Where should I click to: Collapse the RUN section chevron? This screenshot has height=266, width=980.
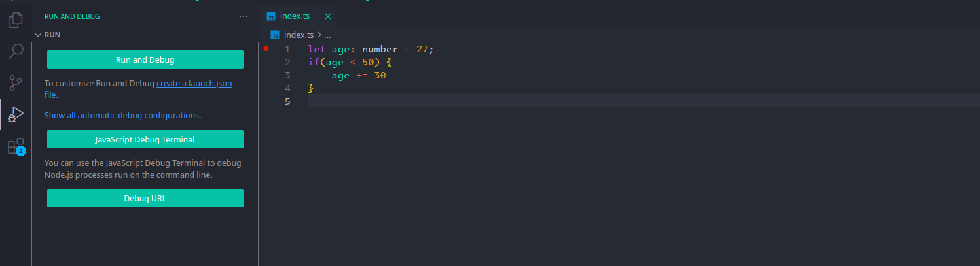pos(37,35)
